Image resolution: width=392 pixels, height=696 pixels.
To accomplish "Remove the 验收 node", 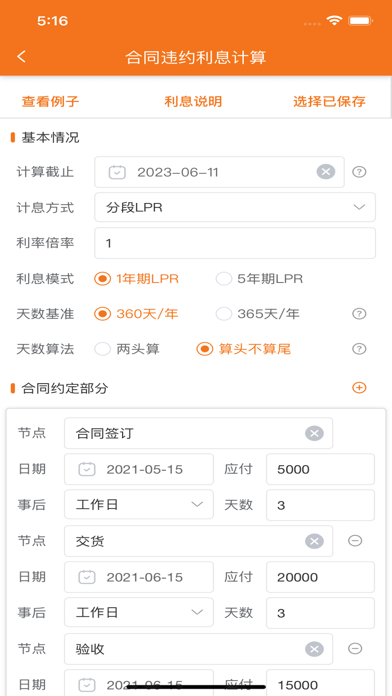I will pyautogui.click(x=355, y=649).
